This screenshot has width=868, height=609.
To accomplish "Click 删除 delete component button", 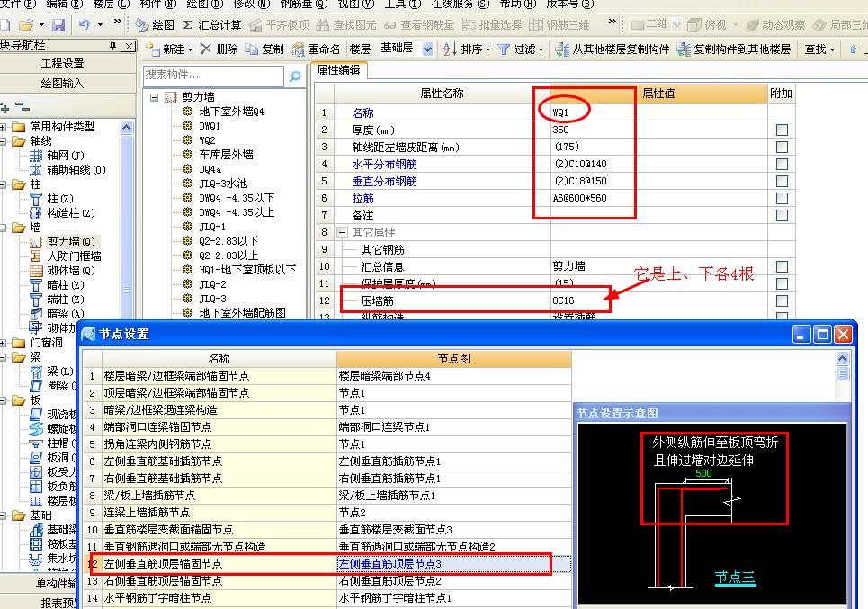I will coord(219,49).
